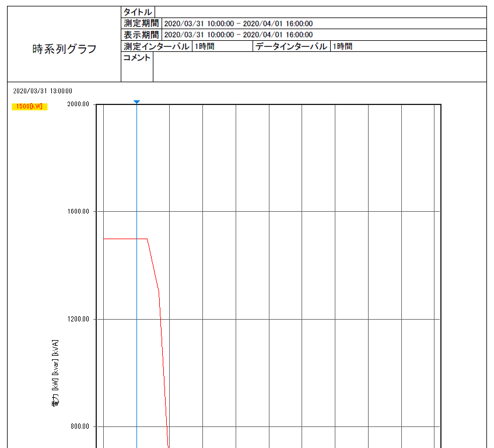This screenshot has width=494, height=448.
Task: Select the 表示期間 date range value
Action: pyautogui.click(x=239, y=34)
